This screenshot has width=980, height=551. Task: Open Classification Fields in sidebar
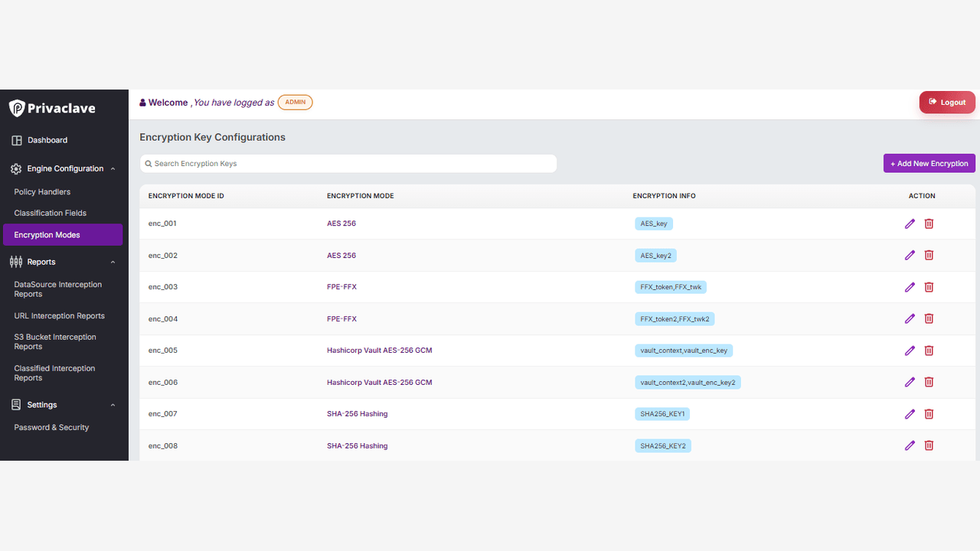pyautogui.click(x=51, y=213)
